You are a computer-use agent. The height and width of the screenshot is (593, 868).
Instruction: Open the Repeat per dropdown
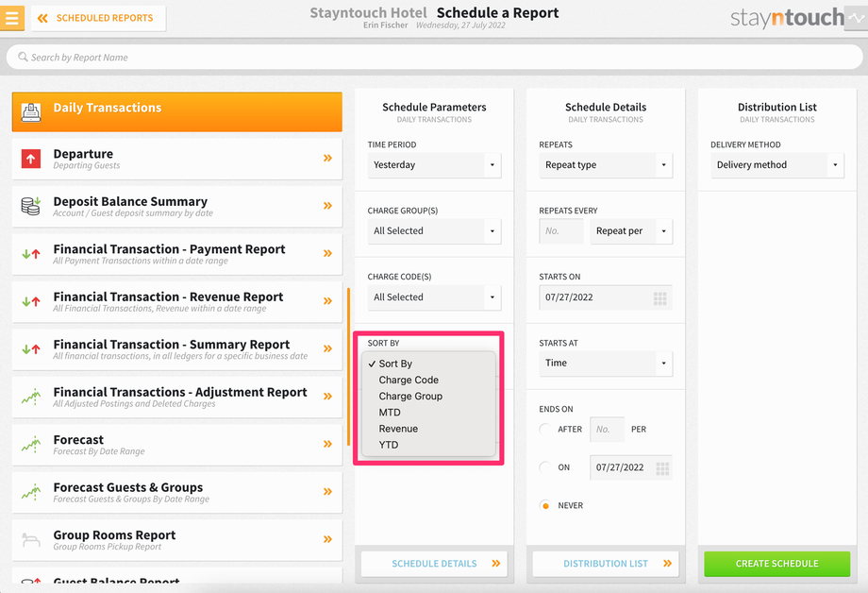(631, 231)
